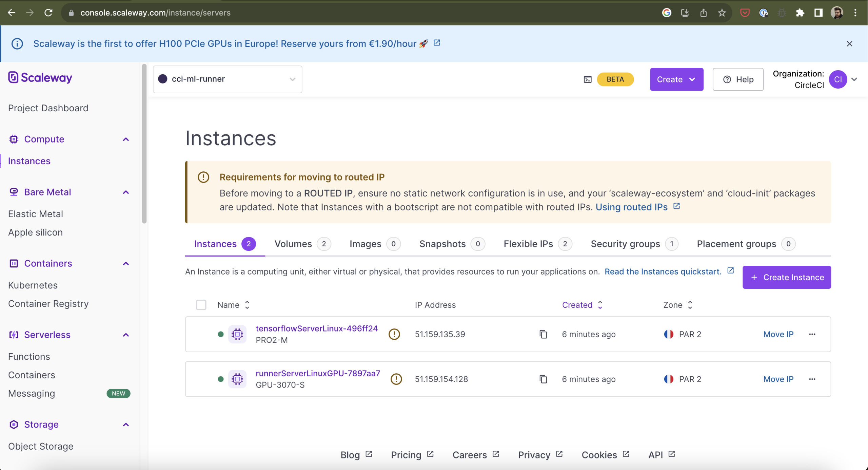This screenshot has height=470, width=868.
Task: Collapse the Containers sidebar section
Action: pos(126,263)
